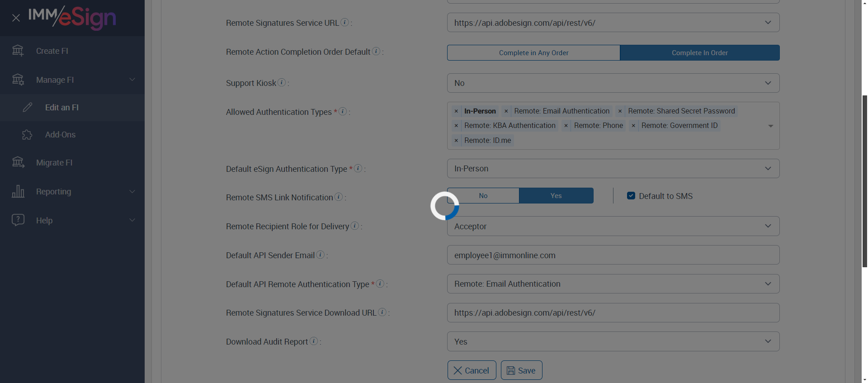This screenshot has width=868, height=383.
Task: Click info icon beside Support Kiosk
Action: coord(282,82)
